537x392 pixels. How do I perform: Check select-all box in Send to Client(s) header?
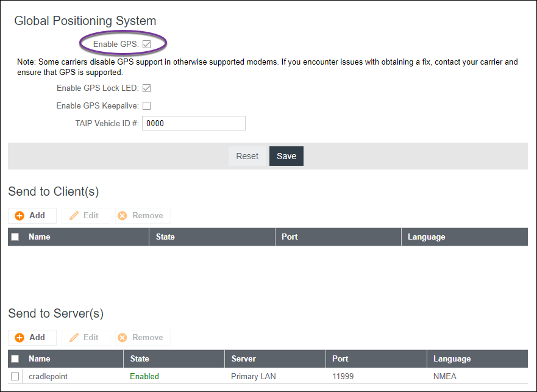(x=15, y=237)
